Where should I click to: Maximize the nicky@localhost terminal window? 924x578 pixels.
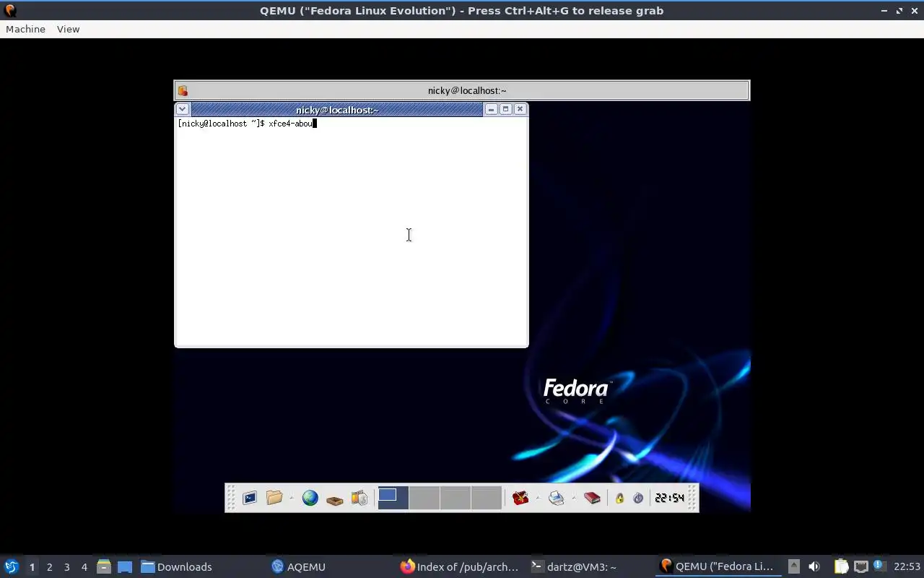coord(505,109)
